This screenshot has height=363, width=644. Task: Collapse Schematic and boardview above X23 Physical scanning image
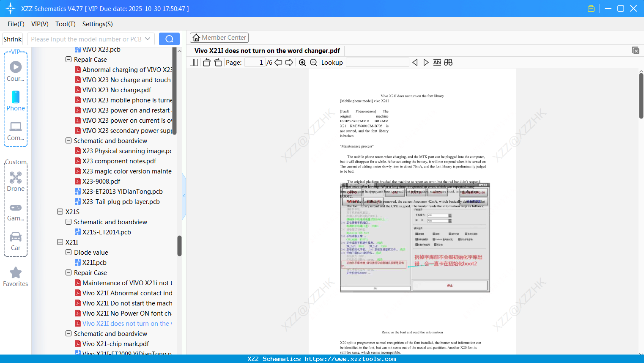[69, 141]
